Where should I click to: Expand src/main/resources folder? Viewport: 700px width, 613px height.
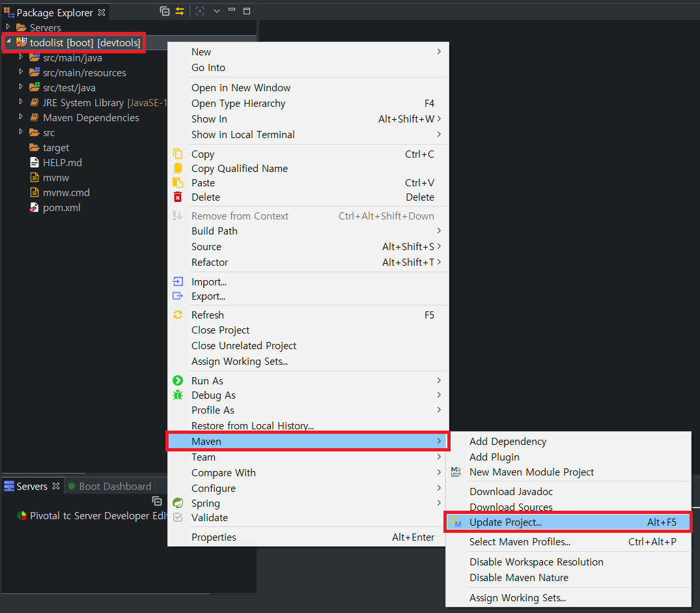(x=21, y=72)
